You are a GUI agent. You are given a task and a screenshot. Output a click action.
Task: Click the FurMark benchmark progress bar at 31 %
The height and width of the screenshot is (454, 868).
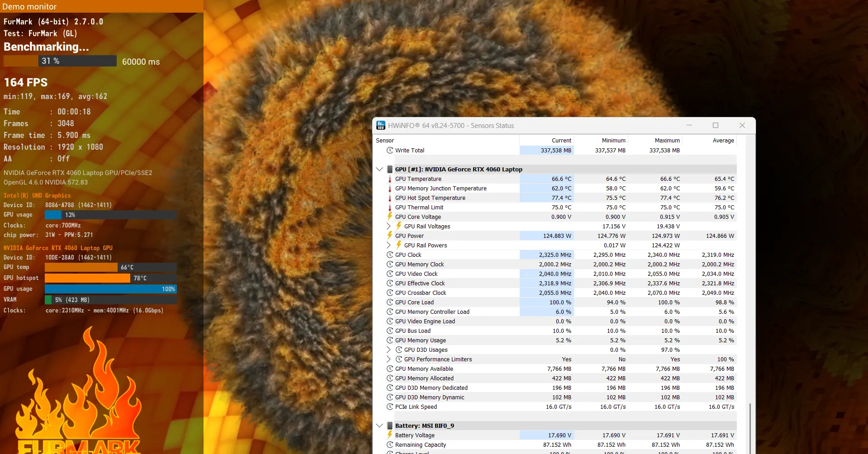(x=60, y=61)
